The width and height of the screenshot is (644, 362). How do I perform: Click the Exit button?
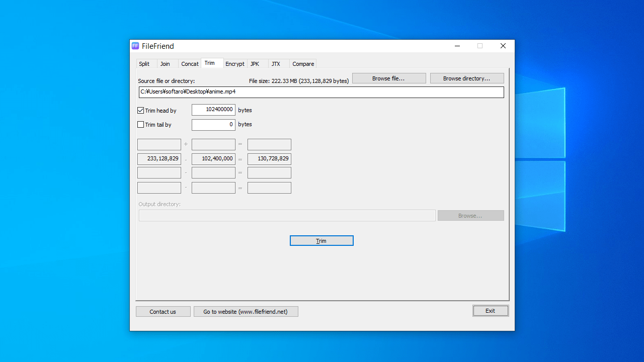[x=491, y=311]
